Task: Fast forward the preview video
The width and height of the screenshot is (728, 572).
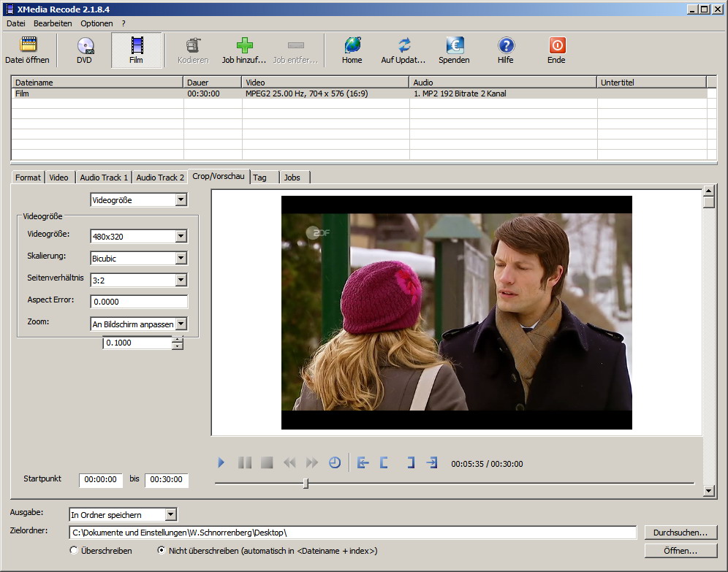Action: pos(312,462)
